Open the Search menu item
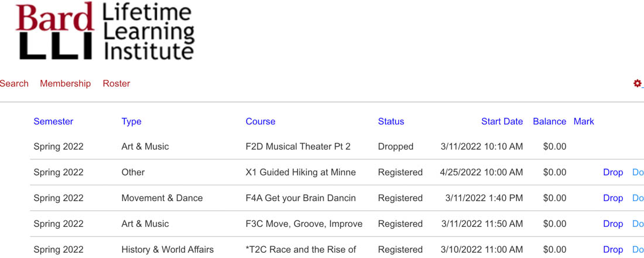Viewport: 644px width, 258px height. point(14,83)
